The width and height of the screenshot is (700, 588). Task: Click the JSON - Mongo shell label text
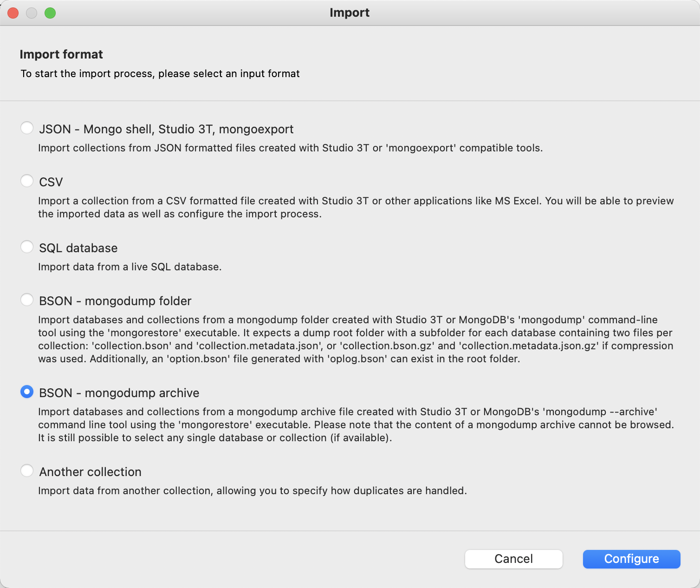click(x=166, y=129)
